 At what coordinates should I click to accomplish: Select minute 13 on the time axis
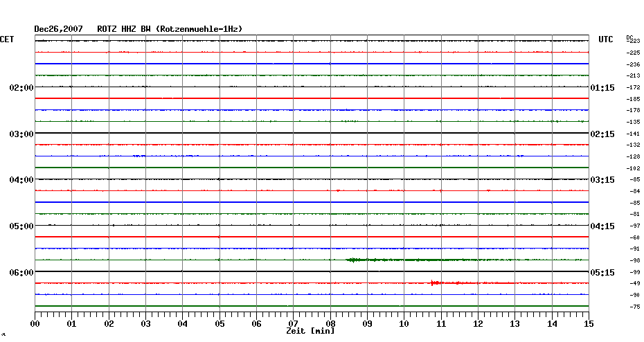[515, 323]
